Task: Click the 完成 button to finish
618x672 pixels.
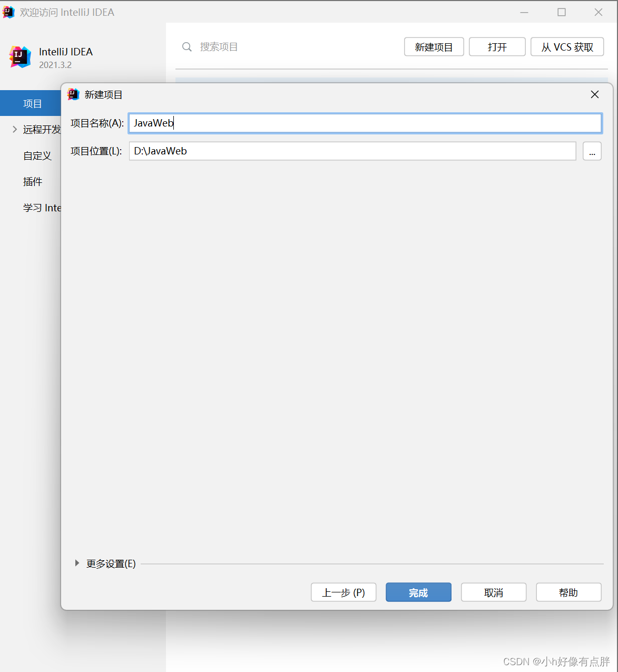Action: pos(418,592)
